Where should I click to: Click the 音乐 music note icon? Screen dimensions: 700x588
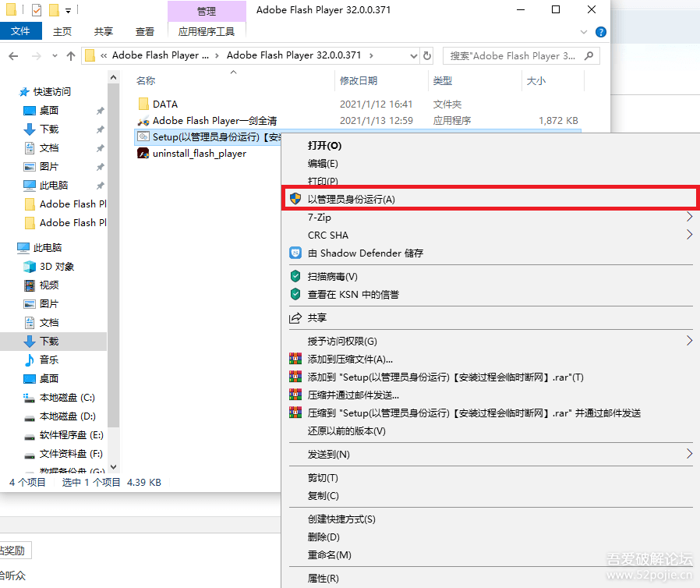tap(30, 360)
